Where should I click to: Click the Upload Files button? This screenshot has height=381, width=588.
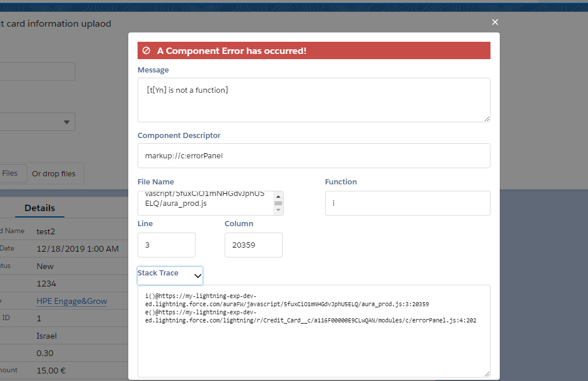point(10,173)
